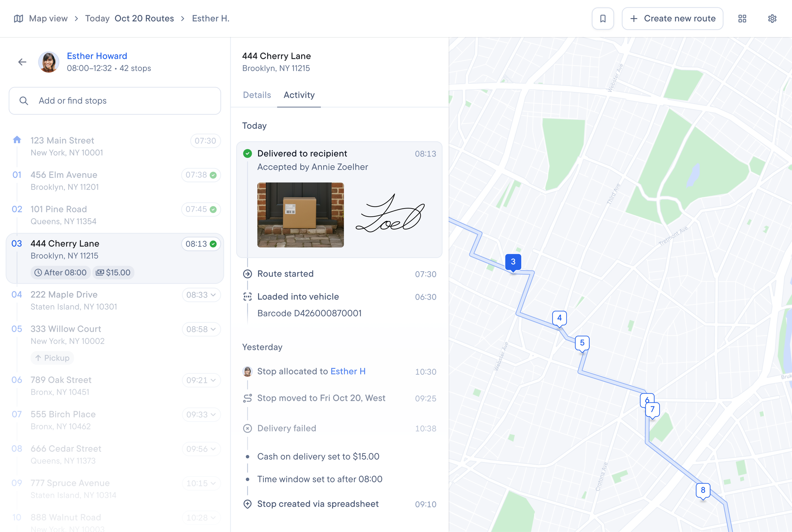Click the bookmark icon button
The image size is (792, 532).
(603, 18)
